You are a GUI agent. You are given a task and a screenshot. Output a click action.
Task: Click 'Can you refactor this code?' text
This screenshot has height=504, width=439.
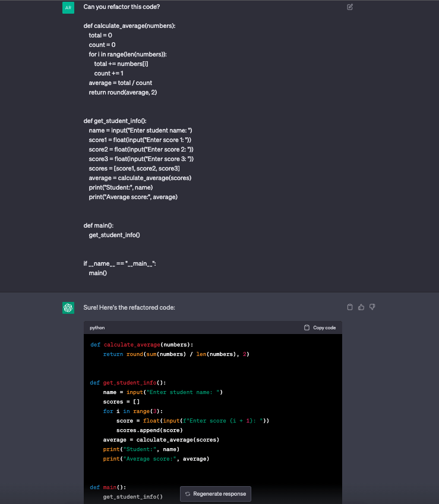121,7
